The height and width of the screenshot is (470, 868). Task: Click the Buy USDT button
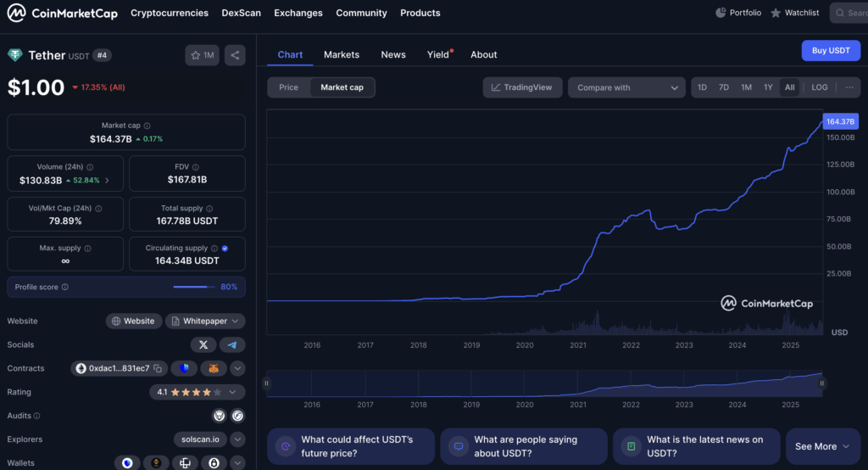[831, 50]
